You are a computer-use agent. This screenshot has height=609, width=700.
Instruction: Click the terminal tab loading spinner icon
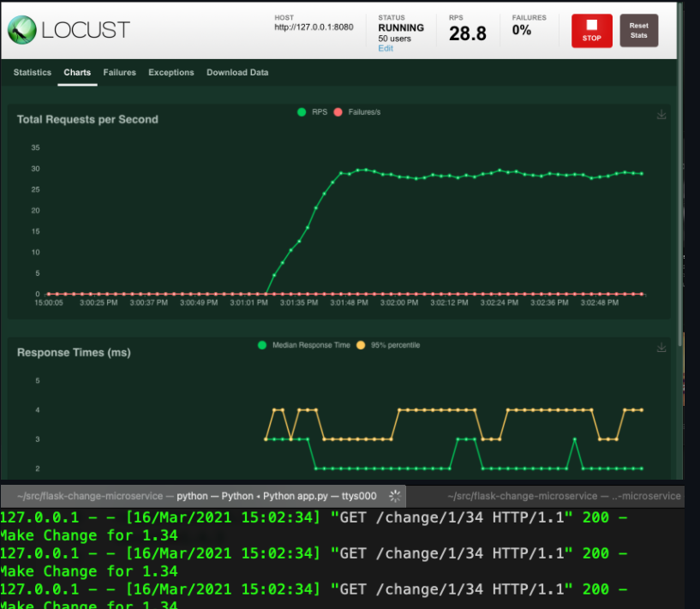[x=395, y=496]
